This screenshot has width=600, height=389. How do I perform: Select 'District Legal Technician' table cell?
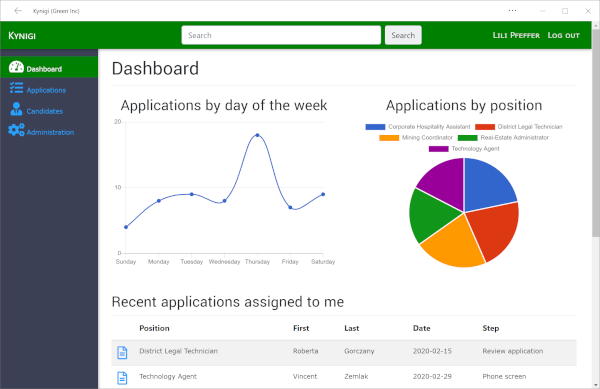(x=178, y=351)
